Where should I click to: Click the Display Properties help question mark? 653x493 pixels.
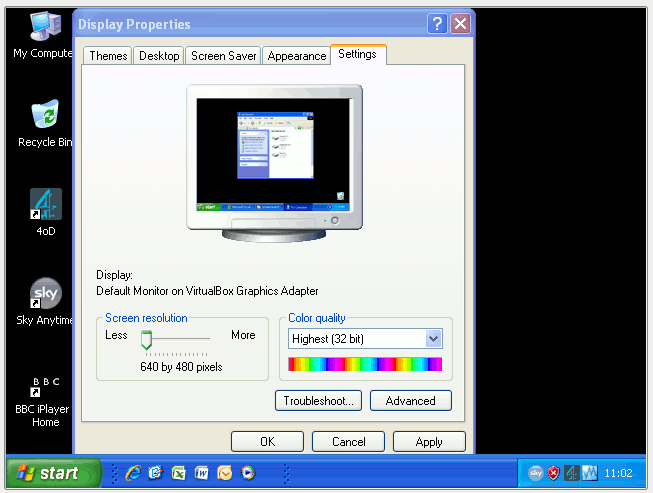point(437,24)
